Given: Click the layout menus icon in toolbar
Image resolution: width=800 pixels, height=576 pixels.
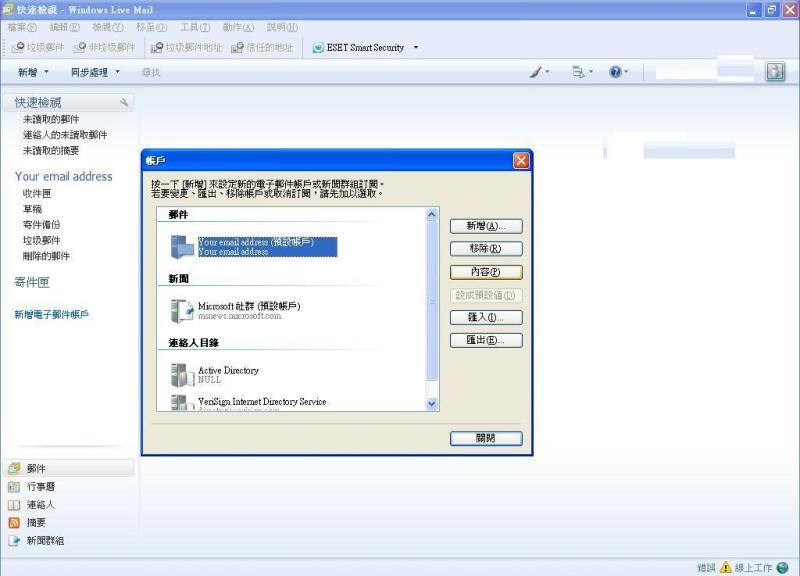Looking at the screenshot, I should click(579, 72).
